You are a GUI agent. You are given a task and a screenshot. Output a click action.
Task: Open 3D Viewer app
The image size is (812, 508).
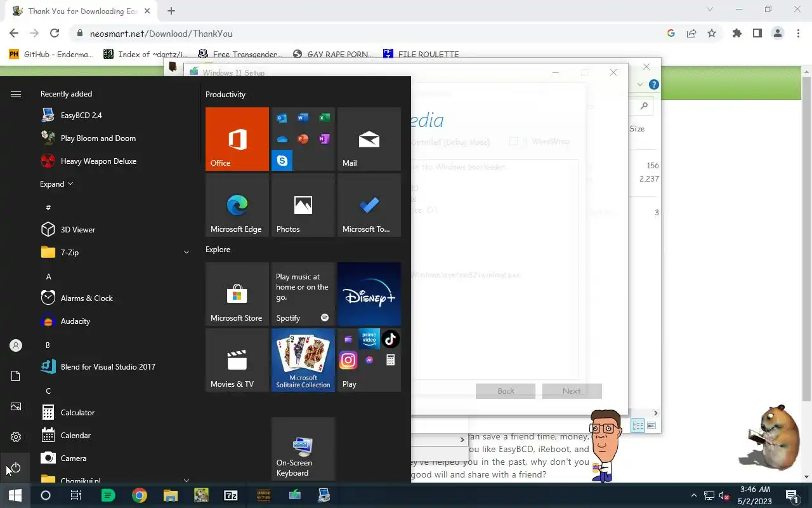pos(114,230)
